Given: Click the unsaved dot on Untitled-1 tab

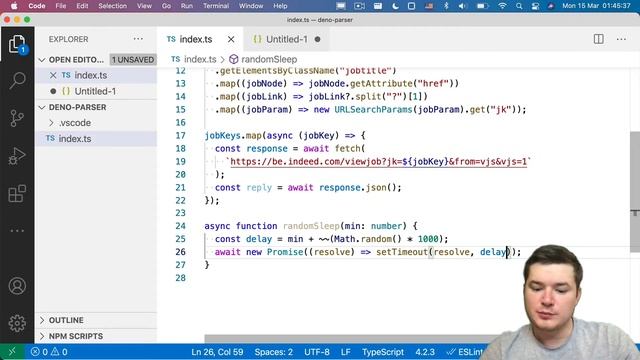Looking at the screenshot, I should click(x=318, y=39).
